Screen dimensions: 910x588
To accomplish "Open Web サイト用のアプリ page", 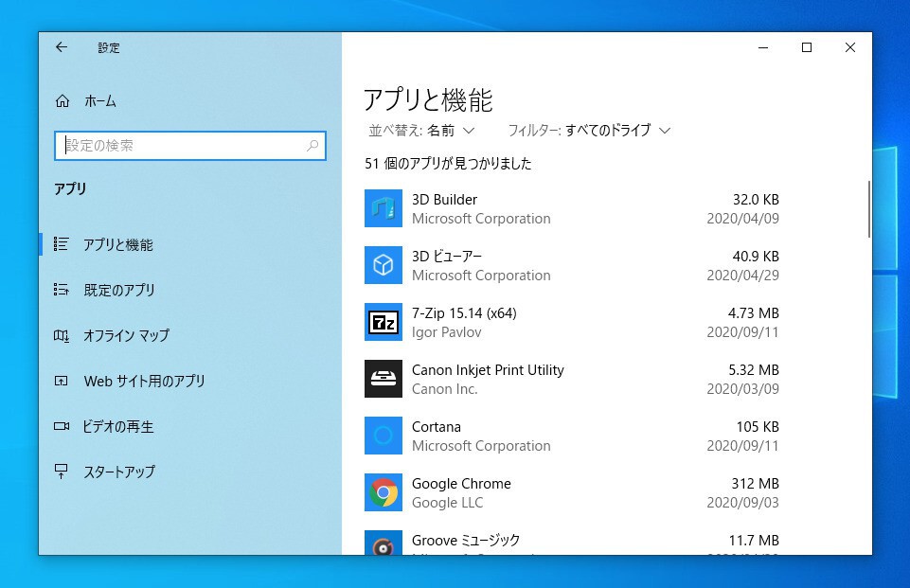I will click(144, 381).
